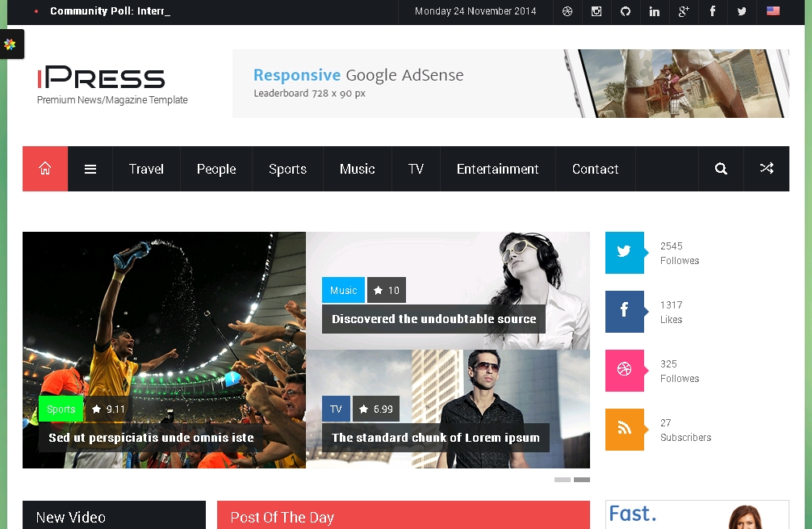Click the Dribbble icon in top bar
Viewport: 812px width, 529px height.
click(567, 11)
